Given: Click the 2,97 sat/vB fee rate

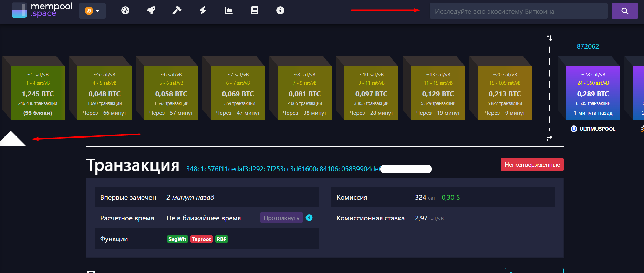Looking at the screenshot, I should [429, 218].
